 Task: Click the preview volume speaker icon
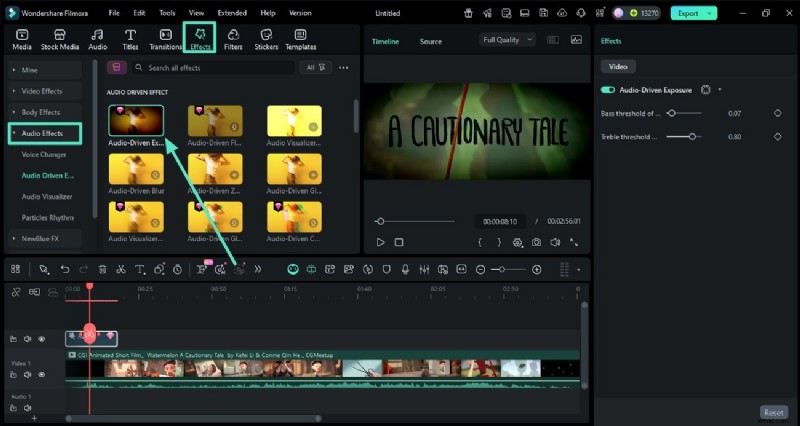click(555, 243)
